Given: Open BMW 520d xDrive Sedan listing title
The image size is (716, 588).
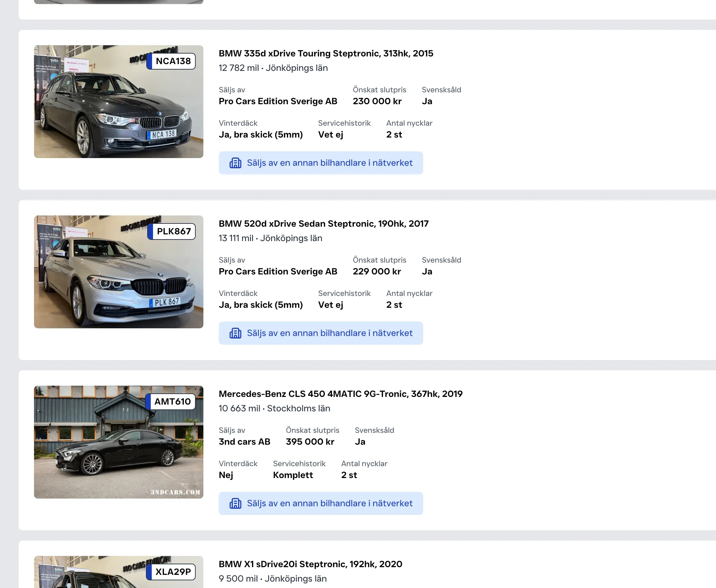Looking at the screenshot, I should (323, 223).
